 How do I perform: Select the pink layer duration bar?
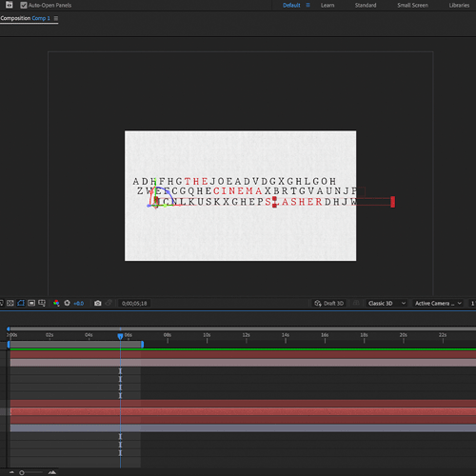243,363
